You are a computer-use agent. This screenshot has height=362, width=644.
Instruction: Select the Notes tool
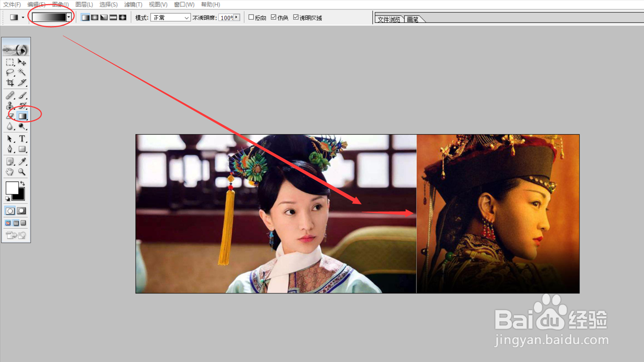pyautogui.click(x=10, y=161)
